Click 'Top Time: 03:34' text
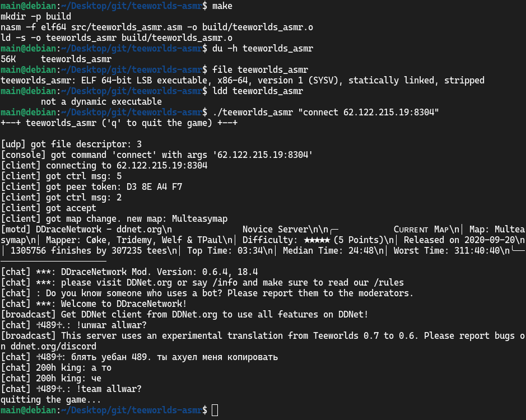Image resolution: width=526 pixels, height=420 pixels. pos(226,250)
